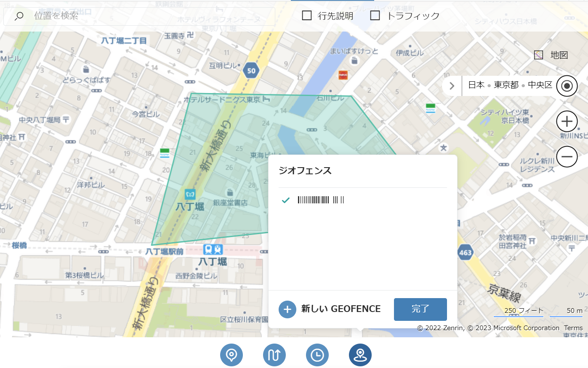Click the まいばすけっと store label

coord(354,51)
